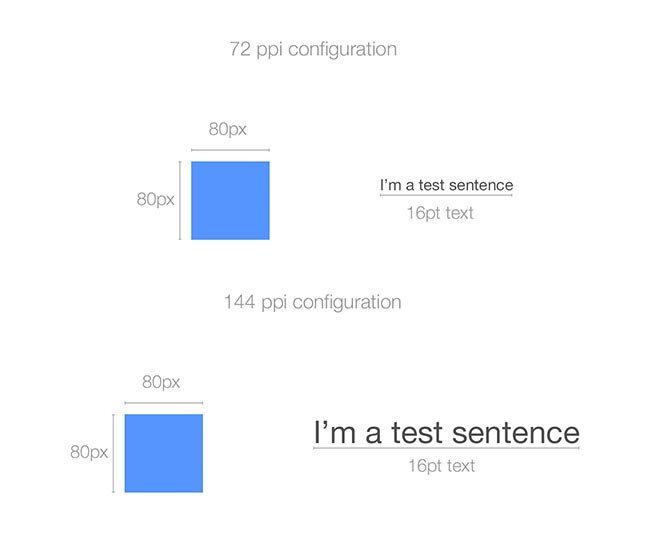This screenshot has height=535, width=650.
Task: Click the 16pt text label in the 144 ppi section
Action: [441, 466]
